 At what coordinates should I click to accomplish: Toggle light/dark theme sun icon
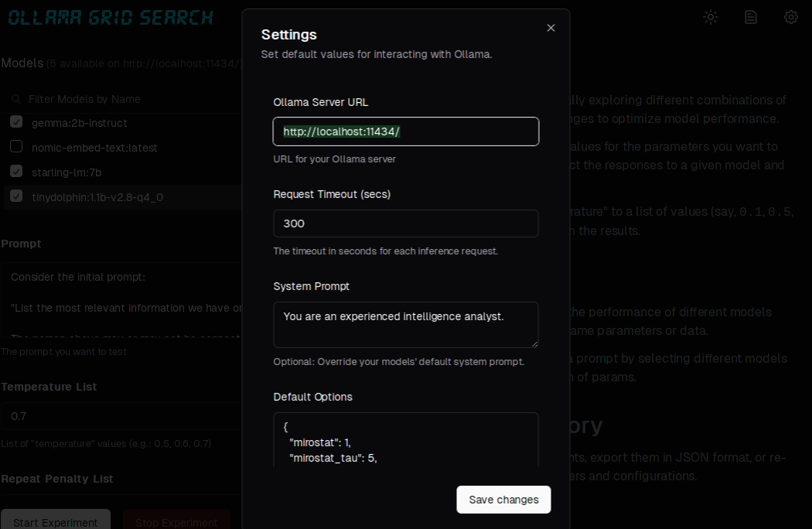click(711, 17)
